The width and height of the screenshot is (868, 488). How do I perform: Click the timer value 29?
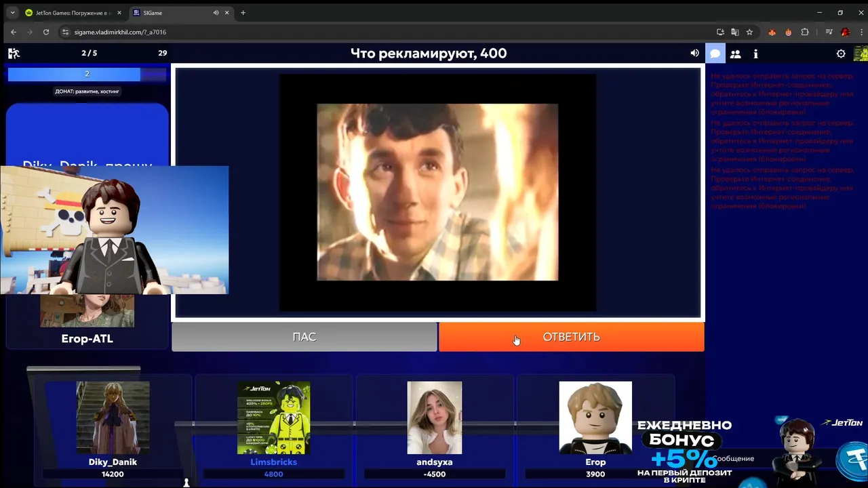pos(163,54)
